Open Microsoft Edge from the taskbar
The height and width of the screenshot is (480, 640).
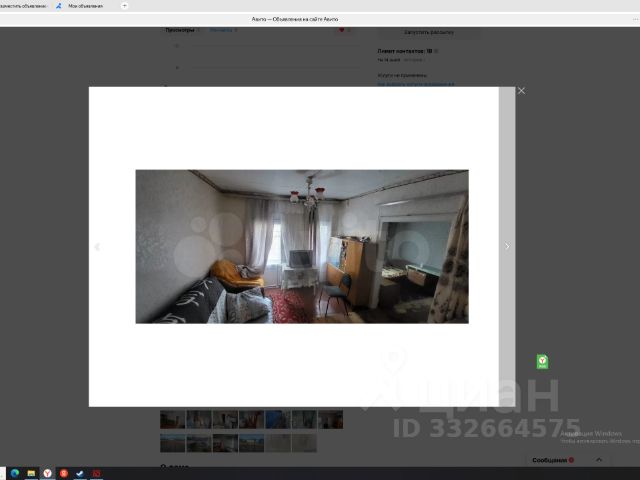15,473
